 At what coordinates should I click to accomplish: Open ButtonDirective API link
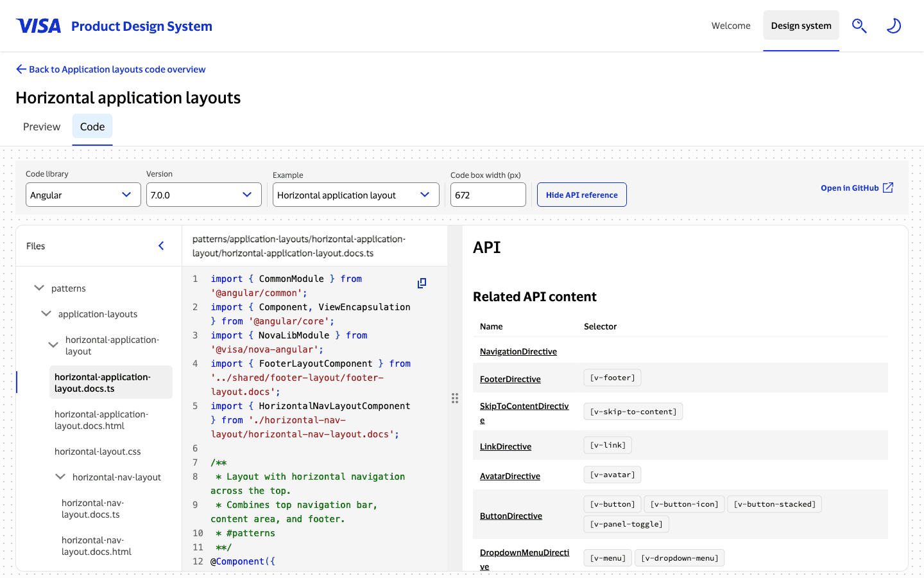tap(511, 516)
